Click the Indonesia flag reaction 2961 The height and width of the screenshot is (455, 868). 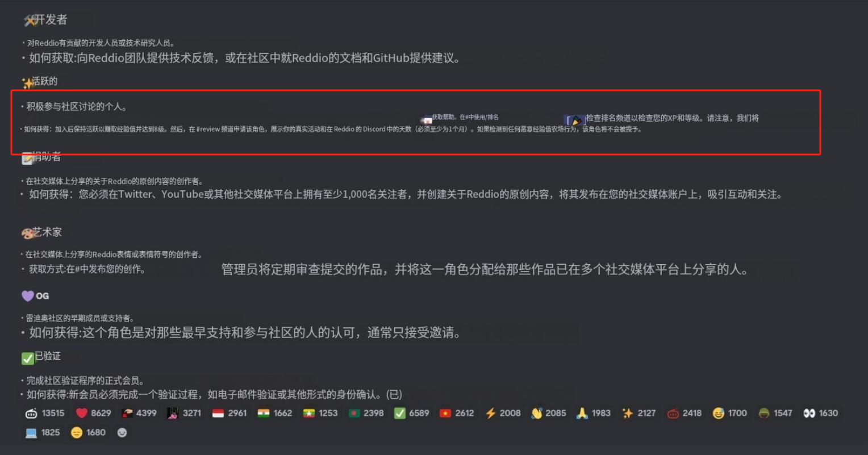[229, 414]
